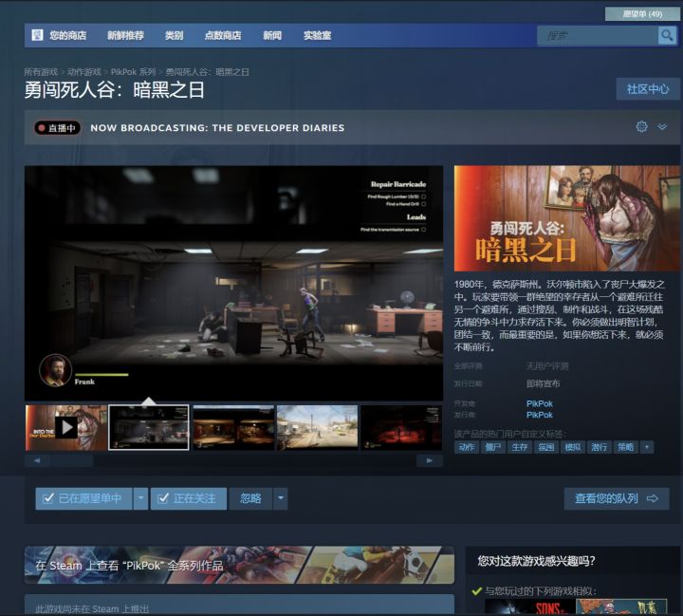The width and height of the screenshot is (683, 616).
Task: Click 查看您的队列 queue button
Action: point(617,498)
